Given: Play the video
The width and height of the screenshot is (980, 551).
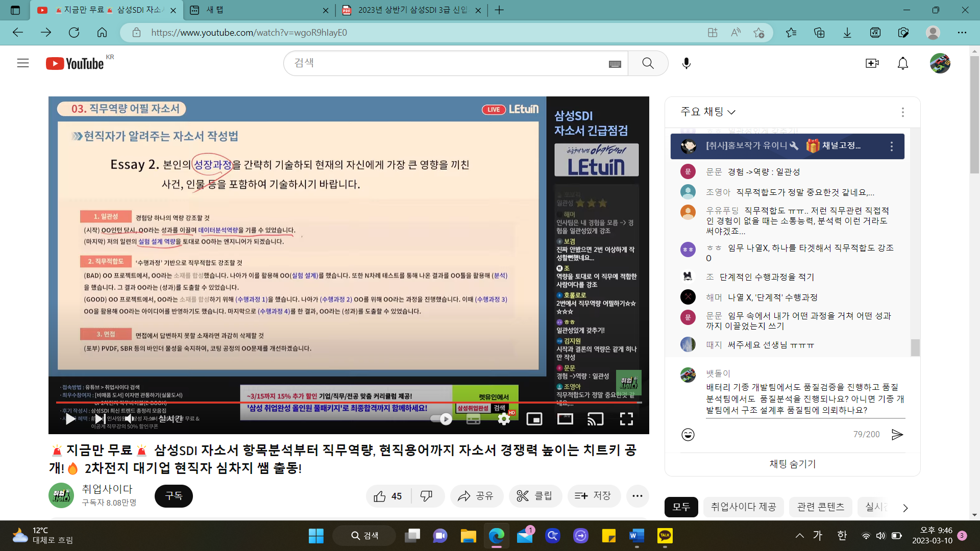Looking at the screenshot, I should coord(70,419).
